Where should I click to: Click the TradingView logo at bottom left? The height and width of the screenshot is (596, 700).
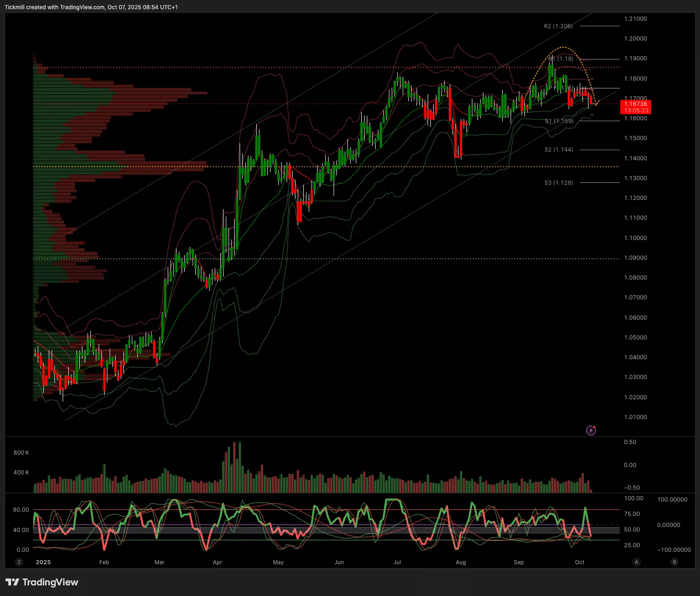42,582
